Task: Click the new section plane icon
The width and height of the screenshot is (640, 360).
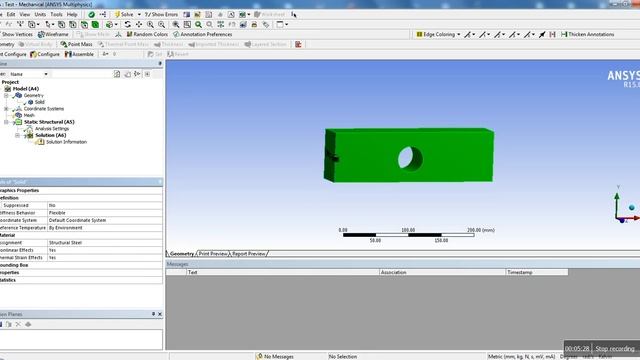Action: 1,324
